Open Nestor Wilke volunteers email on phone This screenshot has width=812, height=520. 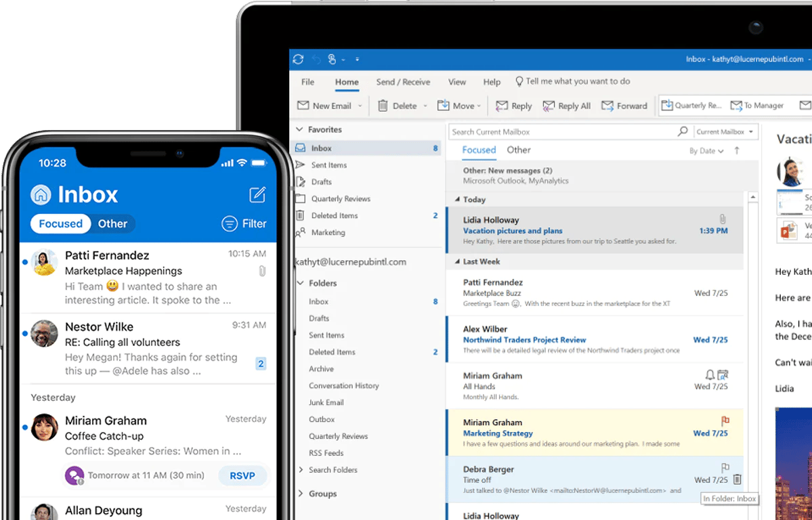[148, 349]
